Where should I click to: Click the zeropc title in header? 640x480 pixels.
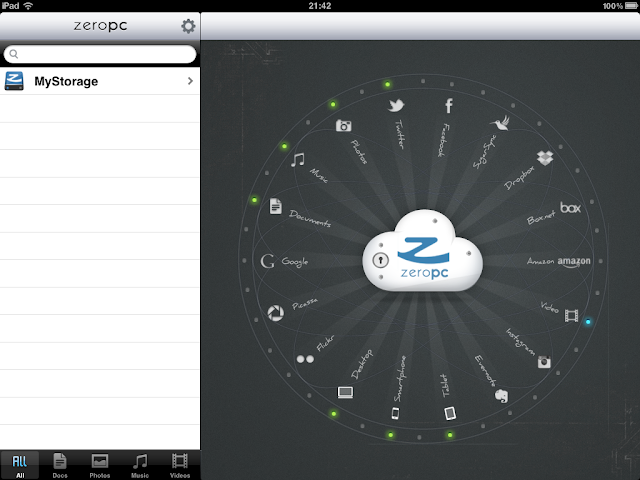coord(100,26)
